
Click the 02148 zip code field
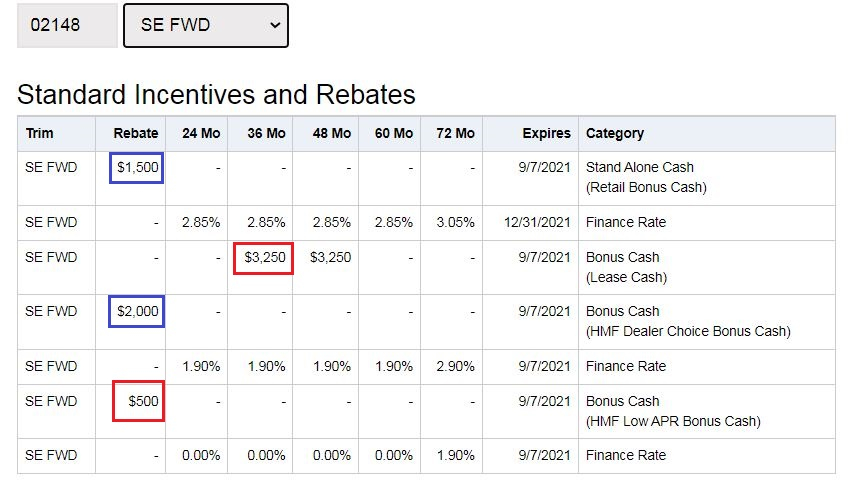67,25
